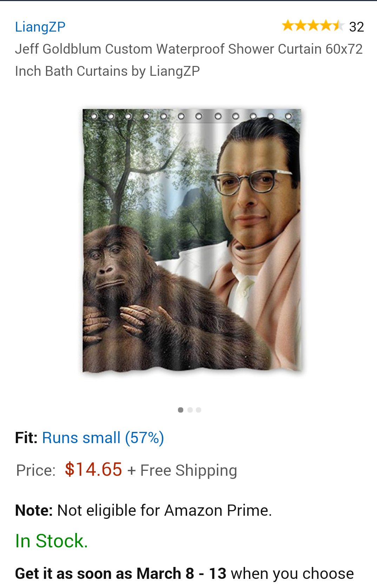Tap the shower curtain product image
The height and width of the screenshot is (588, 377).
pyautogui.click(x=192, y=240)
